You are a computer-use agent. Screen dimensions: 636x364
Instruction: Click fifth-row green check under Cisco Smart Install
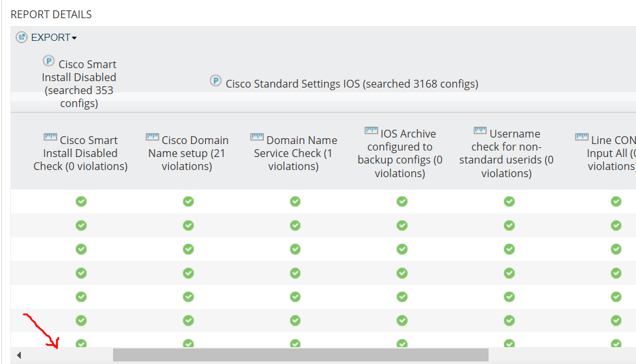81,297
